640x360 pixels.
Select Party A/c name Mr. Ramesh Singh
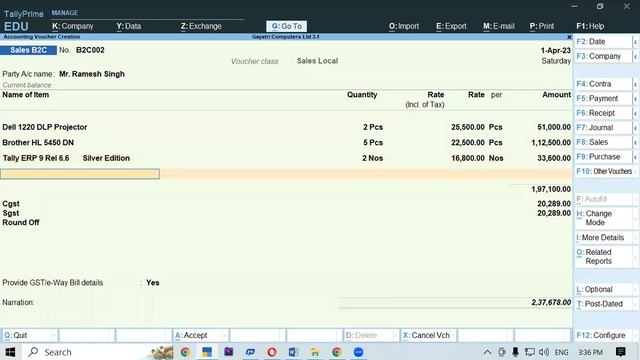(x=92, y=74)
